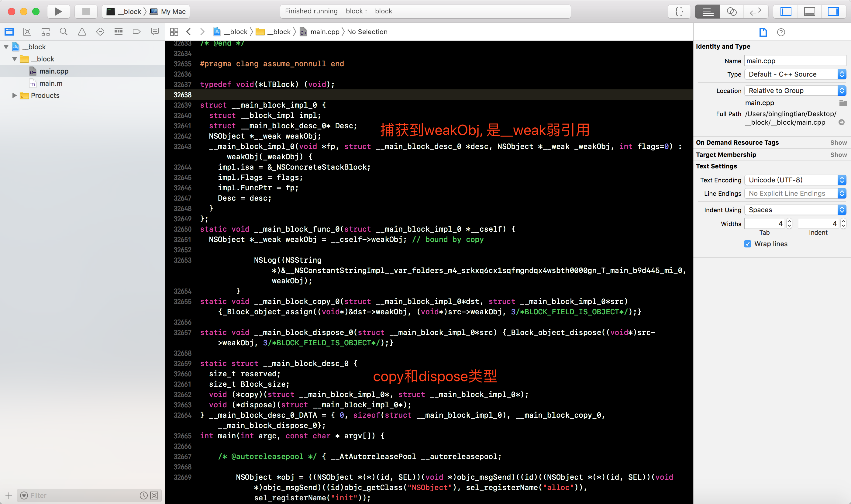Go forward in editor history
Viewport: 851px width, 504px height.
click(x=202, y=32)
